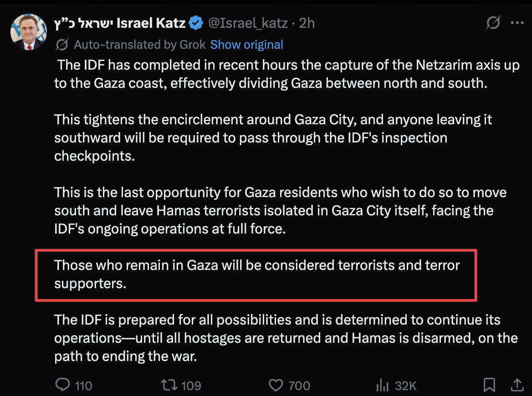
Task: Bookmark this tweet
Action: (489, 386)
